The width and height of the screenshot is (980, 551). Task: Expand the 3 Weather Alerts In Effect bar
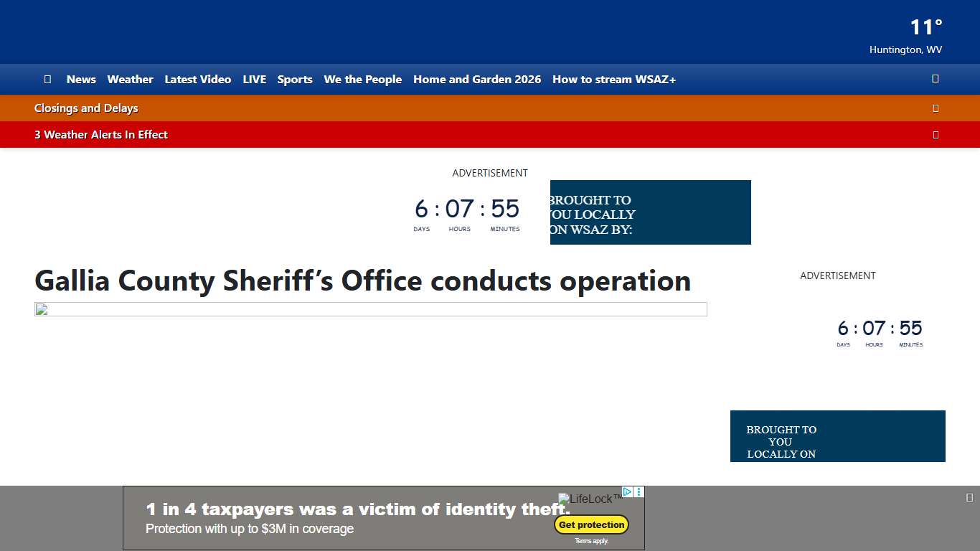pos(936,134)
